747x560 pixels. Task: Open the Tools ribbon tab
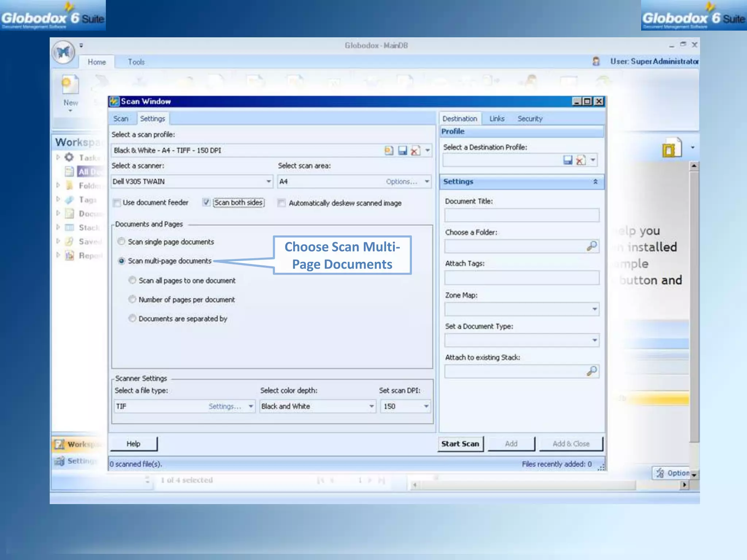[136, 62]
